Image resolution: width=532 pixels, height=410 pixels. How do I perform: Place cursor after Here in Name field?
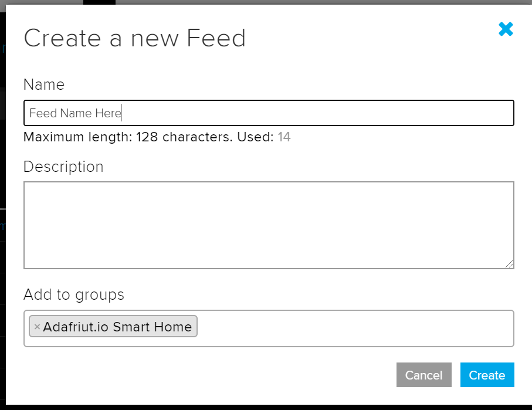(121, 113)
